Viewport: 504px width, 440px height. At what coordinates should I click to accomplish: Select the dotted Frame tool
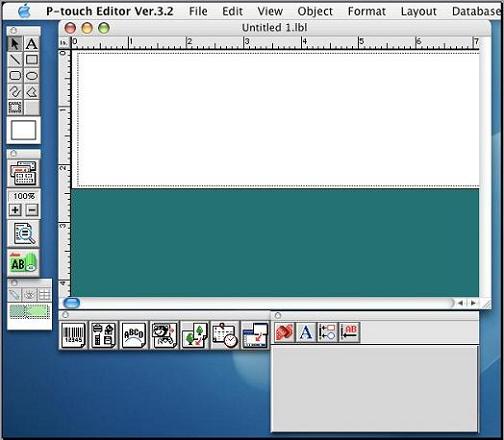(15, 108)
